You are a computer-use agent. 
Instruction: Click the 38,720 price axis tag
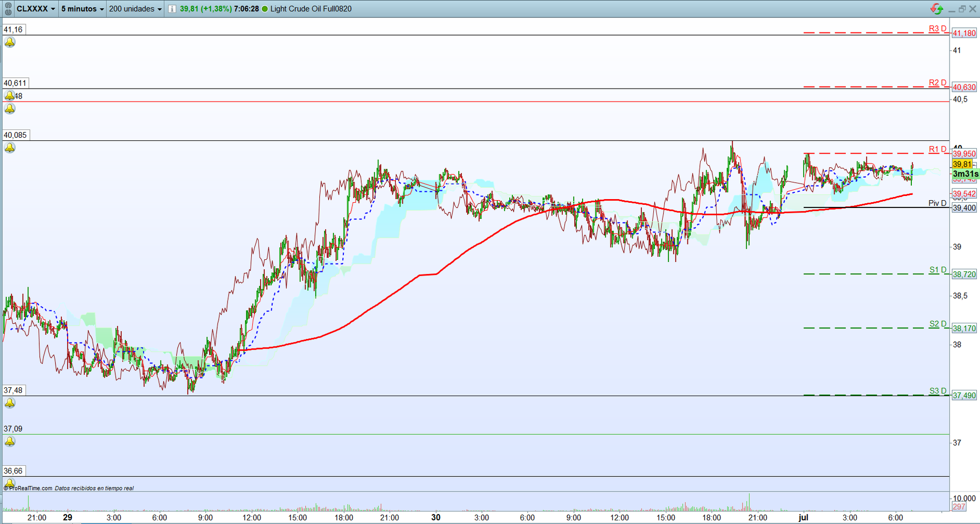click(x=964, y=274)
